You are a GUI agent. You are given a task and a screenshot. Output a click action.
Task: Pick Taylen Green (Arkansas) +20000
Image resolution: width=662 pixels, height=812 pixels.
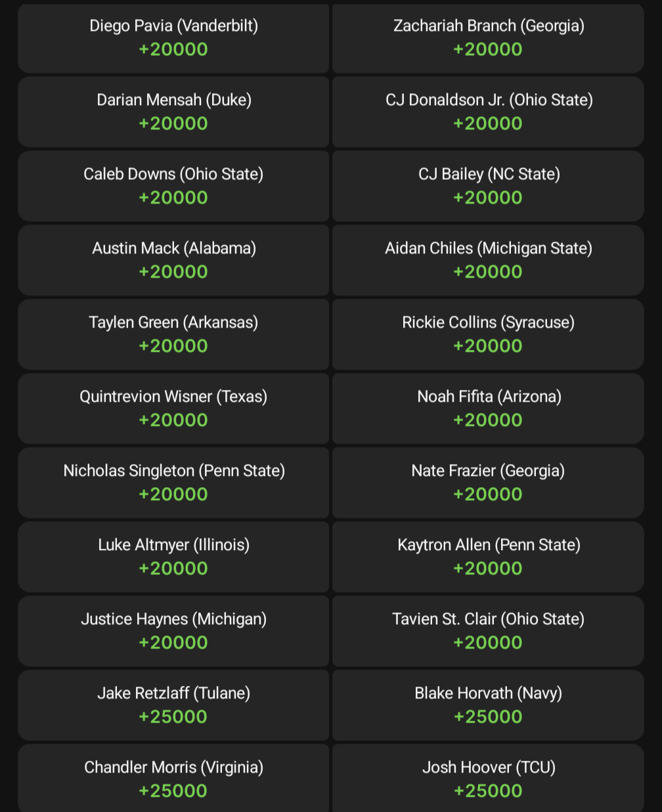click(173, 334)
